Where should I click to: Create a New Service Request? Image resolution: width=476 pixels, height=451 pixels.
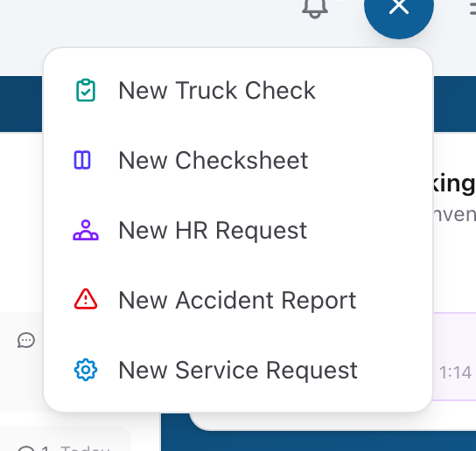[x=238, y=370]
